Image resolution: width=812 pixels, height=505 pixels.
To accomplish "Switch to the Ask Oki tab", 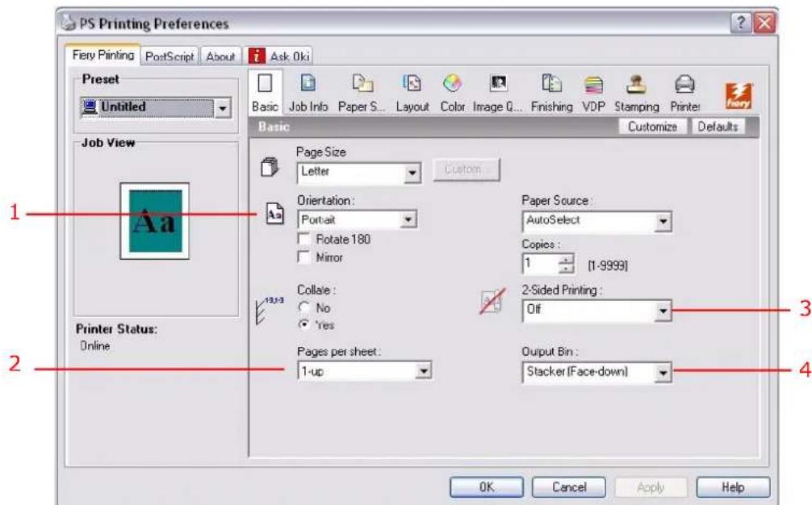I will [x=279, y=56].
